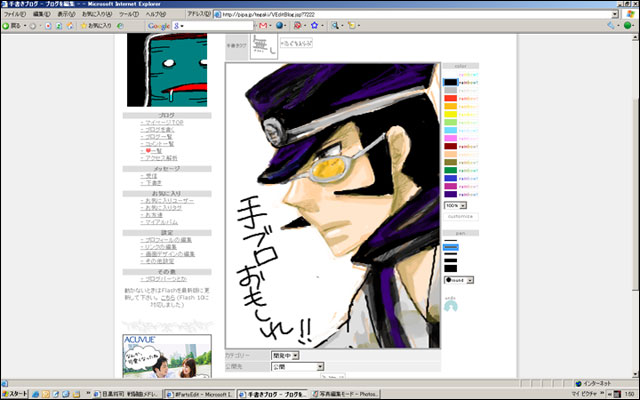
Task: Open the round pen shape dropdown
Action: [x=459, y=280]
